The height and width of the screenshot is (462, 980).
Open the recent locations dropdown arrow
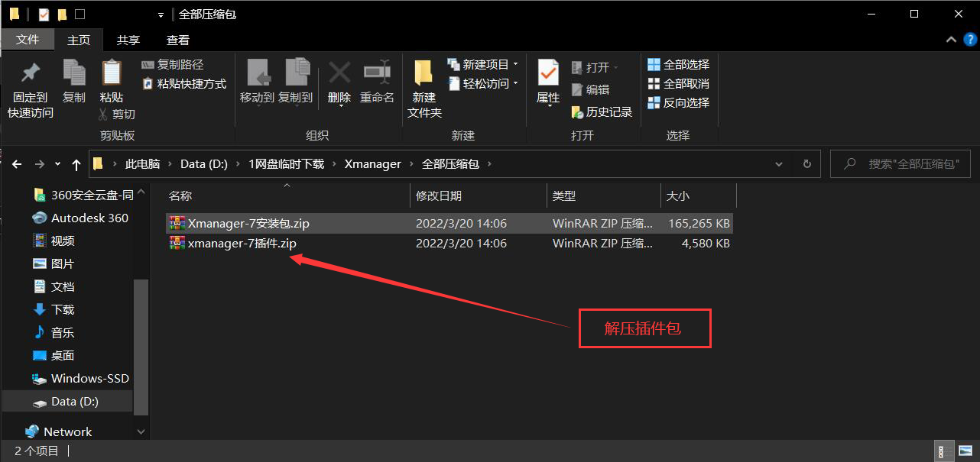pyautogui.click(x=59, y=164)
